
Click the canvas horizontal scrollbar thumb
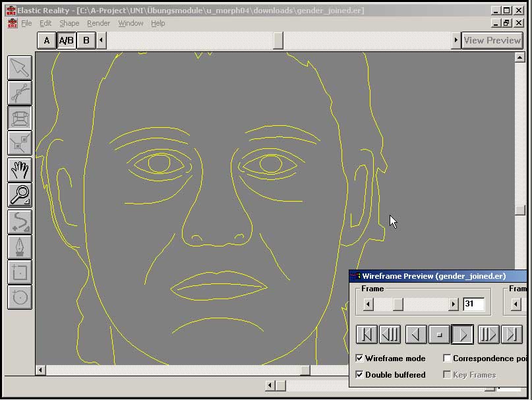(x=305, y=370)
